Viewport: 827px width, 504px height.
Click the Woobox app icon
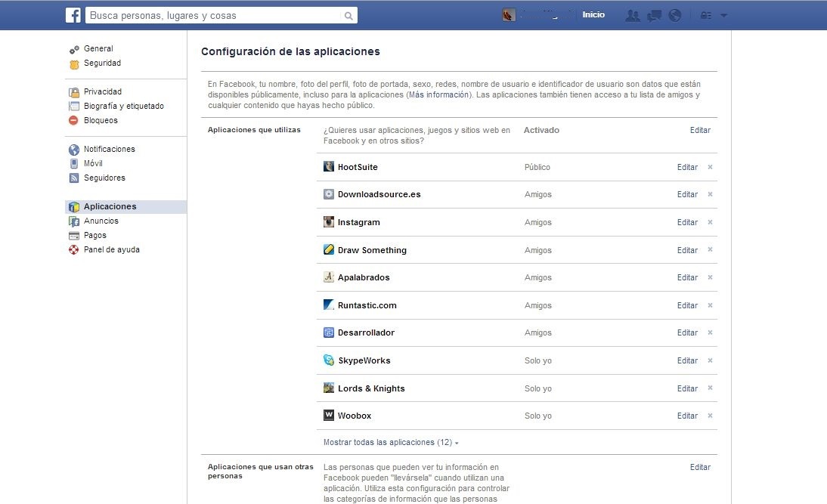click(329, 416)
